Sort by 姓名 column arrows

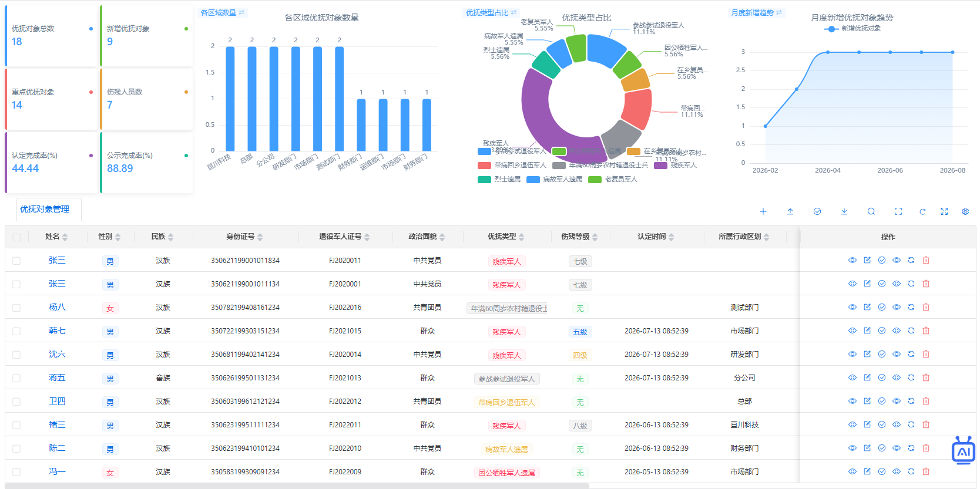tap(65, 237)
